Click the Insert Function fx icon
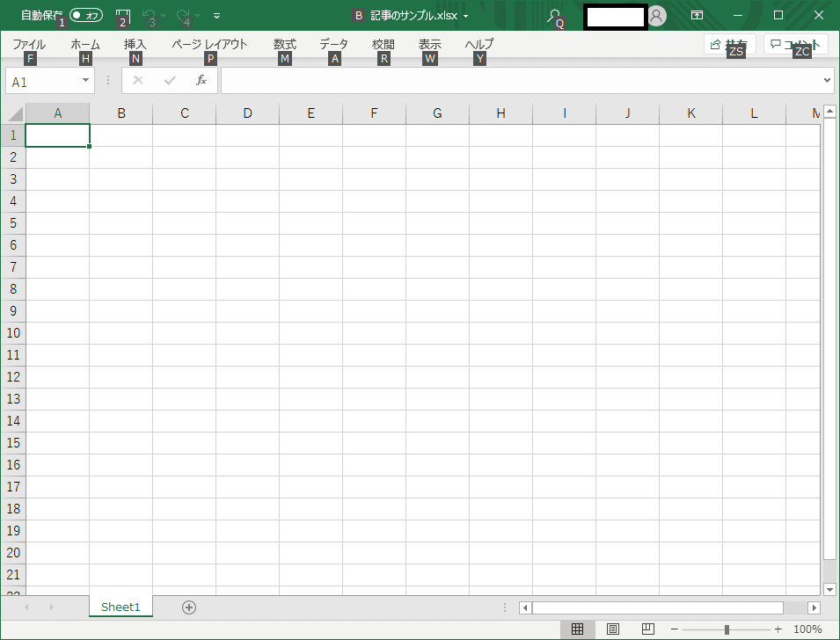This screenshot has width=840, height=640. click(201, 80)
